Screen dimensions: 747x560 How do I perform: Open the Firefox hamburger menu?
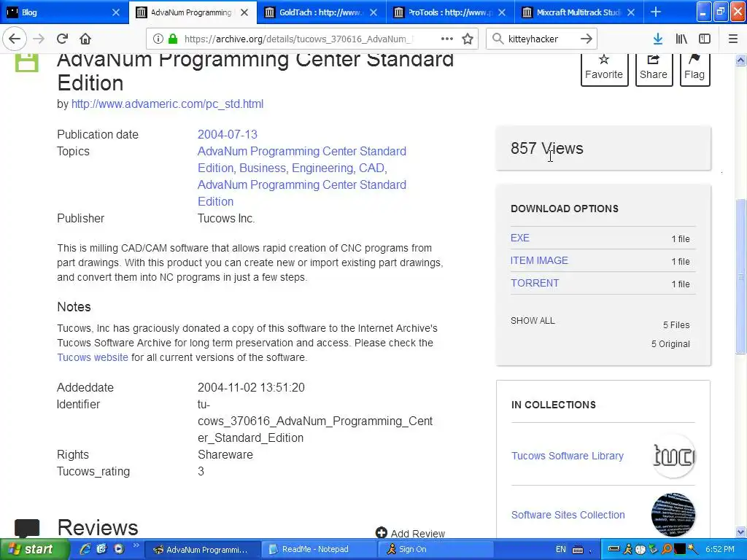(x=733, y=39)
